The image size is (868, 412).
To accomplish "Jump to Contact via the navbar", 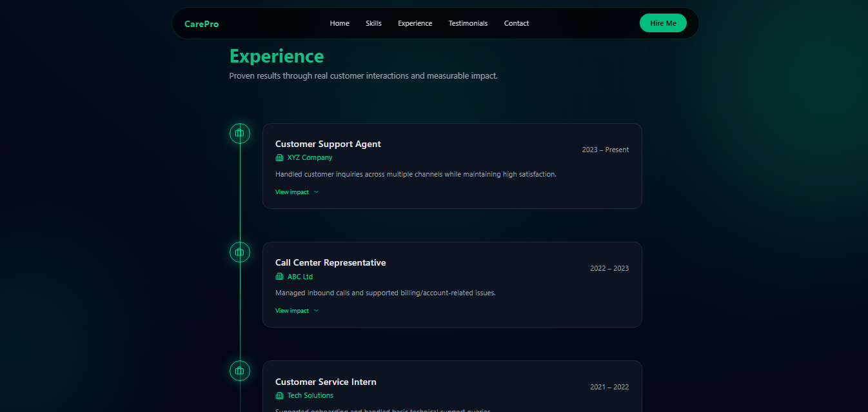I will pos(517,23).
